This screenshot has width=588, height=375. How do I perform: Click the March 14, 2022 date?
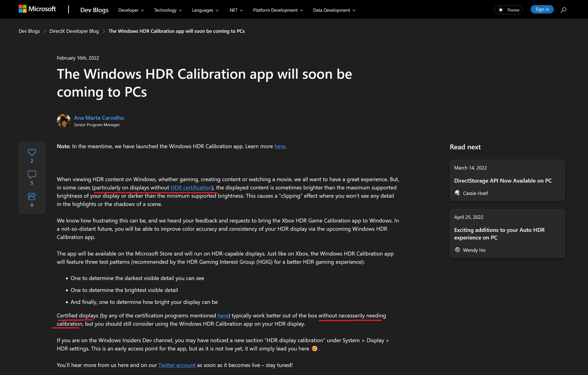coord(470,168)
